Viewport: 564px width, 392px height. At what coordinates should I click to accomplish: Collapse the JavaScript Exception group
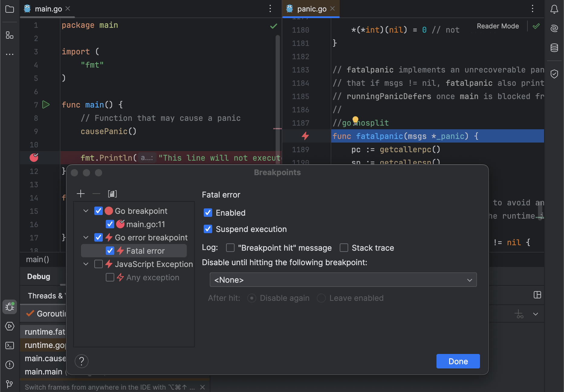pyautogui.click(x=86, y=264)
